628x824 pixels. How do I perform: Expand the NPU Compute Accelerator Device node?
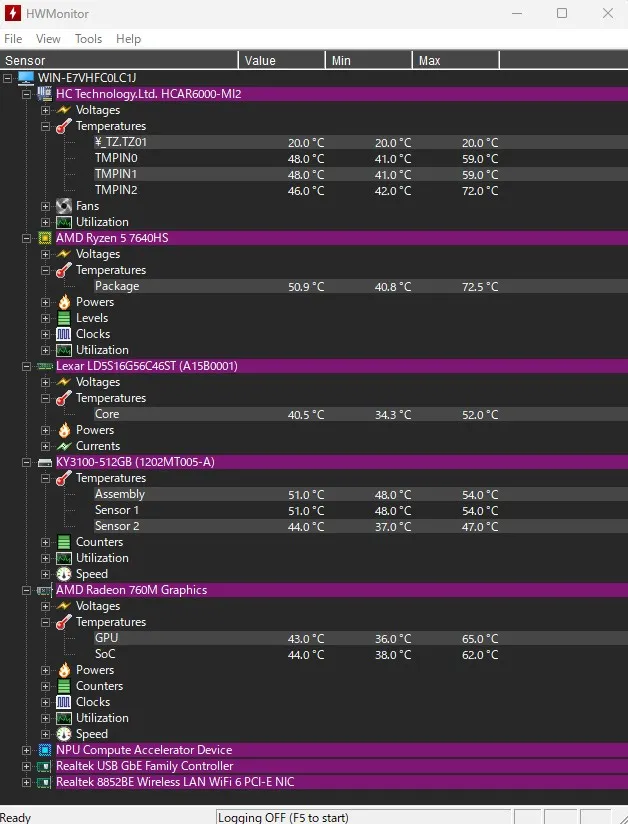26,750
